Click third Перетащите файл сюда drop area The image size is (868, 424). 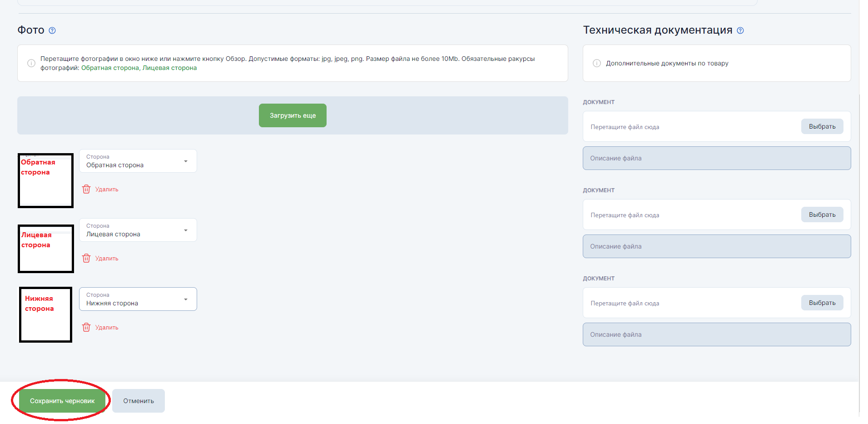[717, 303]
